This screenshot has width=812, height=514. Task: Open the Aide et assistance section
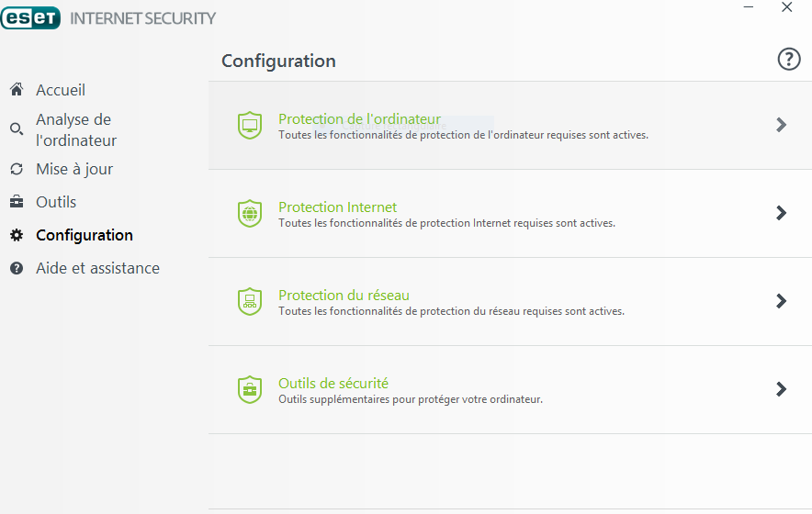tap(98, 268)
